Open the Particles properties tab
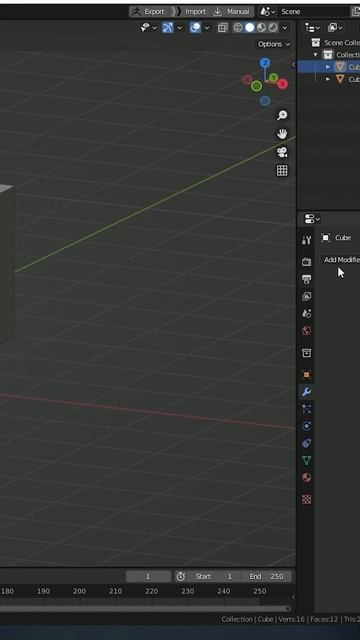This screenshot has width=360, height=640. [x=307, y=409]
